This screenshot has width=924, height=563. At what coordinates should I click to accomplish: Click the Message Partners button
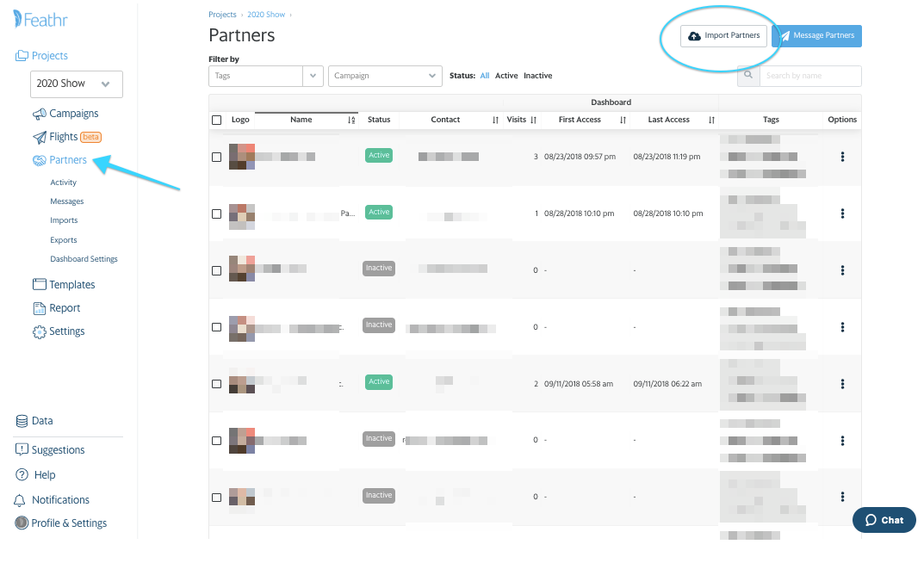(x=817, y=36)
